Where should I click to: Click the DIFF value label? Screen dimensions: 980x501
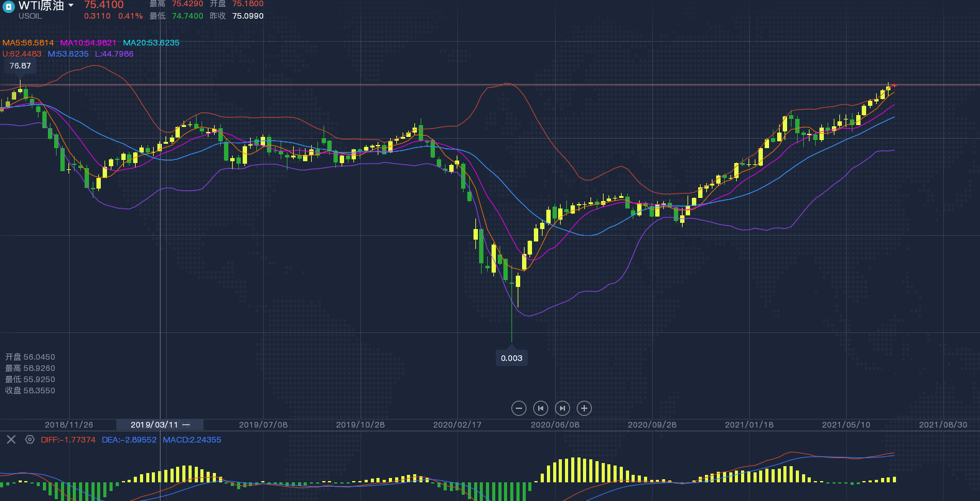click(68, 440)
